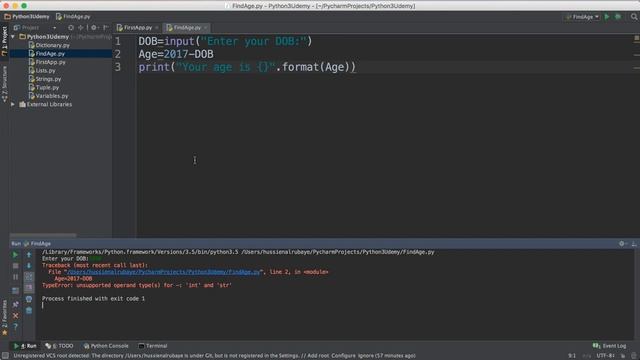Open TODO tool window tab

(x=60, y=346)
